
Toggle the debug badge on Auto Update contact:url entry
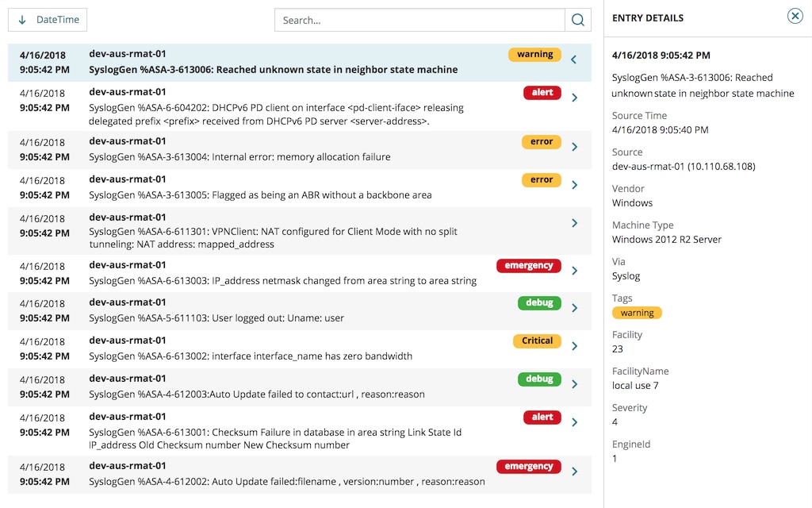coord(539,379)
